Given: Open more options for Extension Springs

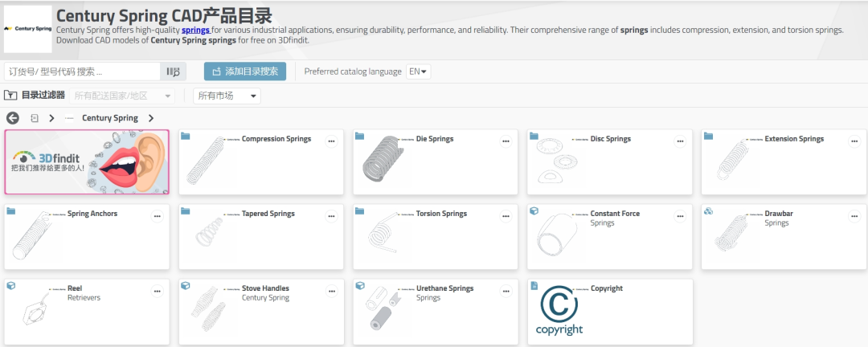Looking at the screenshot, I should tap(854, 141).
